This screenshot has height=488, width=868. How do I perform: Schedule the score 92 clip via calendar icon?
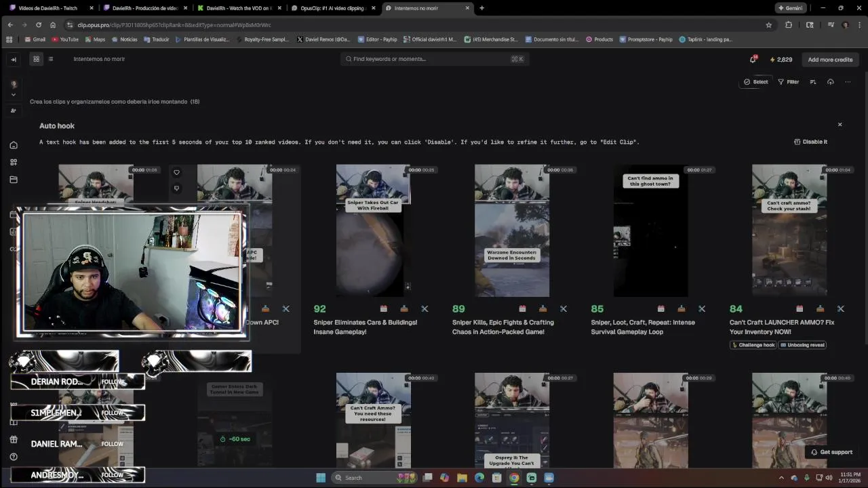click(x=384, y=309)
